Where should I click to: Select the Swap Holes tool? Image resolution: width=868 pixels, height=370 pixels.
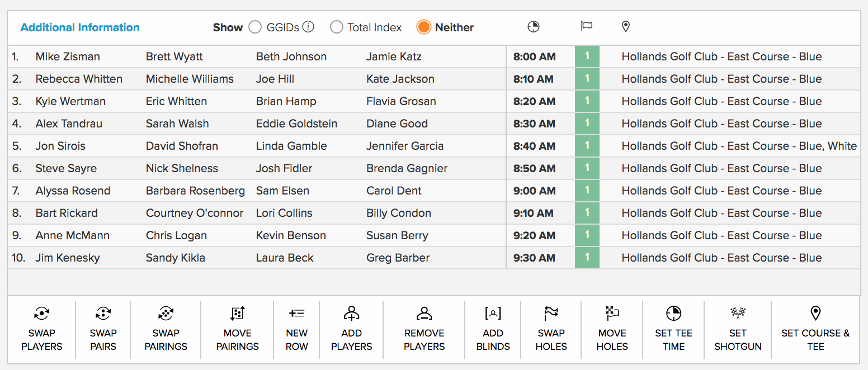pyautogui.click(x=551, y=329)
